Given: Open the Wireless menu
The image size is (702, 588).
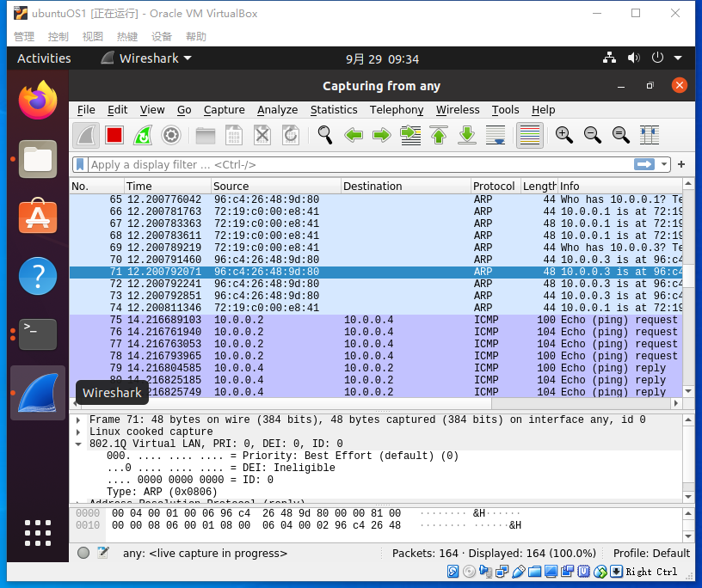Looking at the screenshot, I should (458, 110).
